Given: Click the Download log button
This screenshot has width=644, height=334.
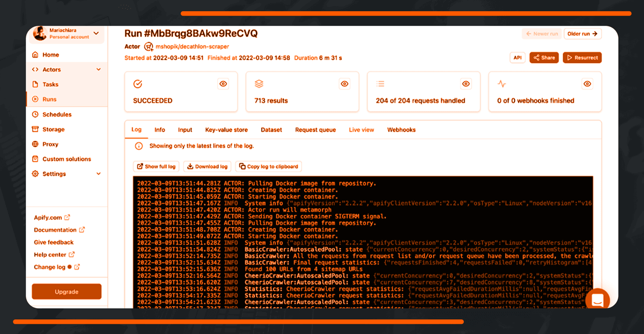Looking at the screenshot, I should [x=207, y=166].
